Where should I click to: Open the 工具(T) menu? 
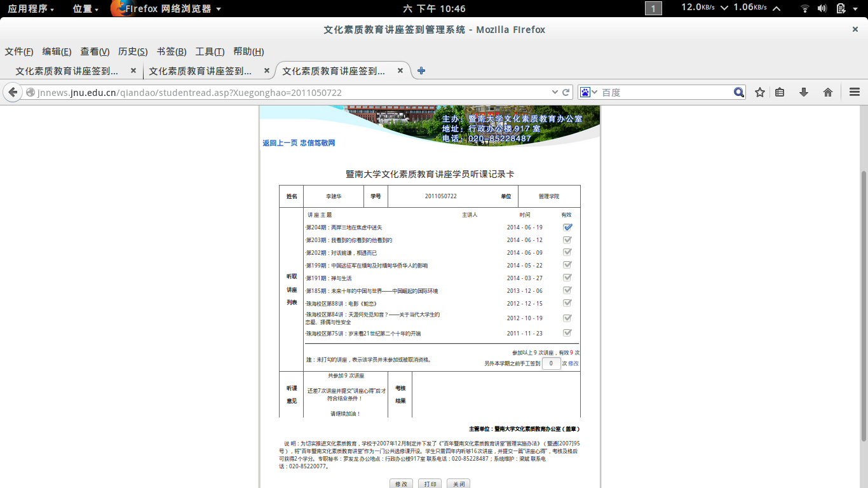pyautogui.click(x=210, y=51)
